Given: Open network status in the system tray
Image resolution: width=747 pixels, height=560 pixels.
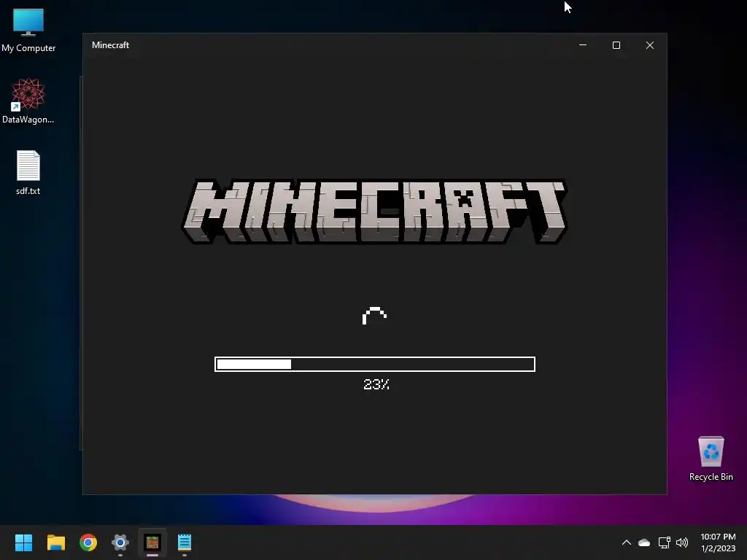Looking at the screenshot, I should click(664, 542).
